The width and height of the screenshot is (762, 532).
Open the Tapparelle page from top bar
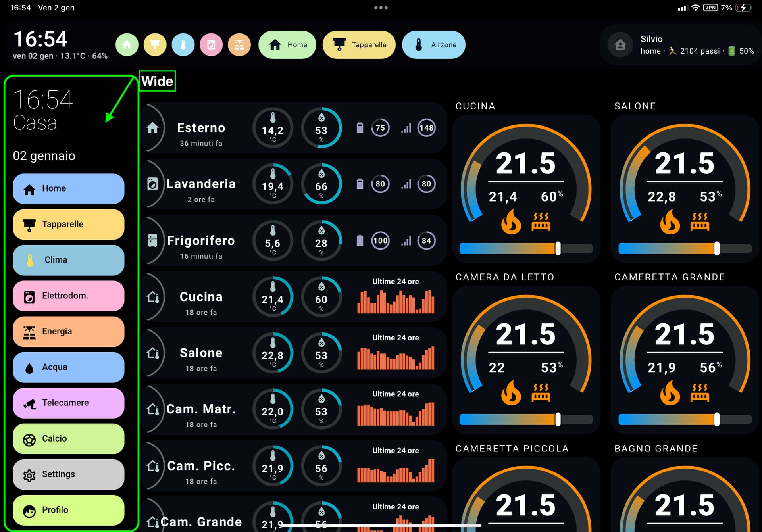(x=359, y=45)
